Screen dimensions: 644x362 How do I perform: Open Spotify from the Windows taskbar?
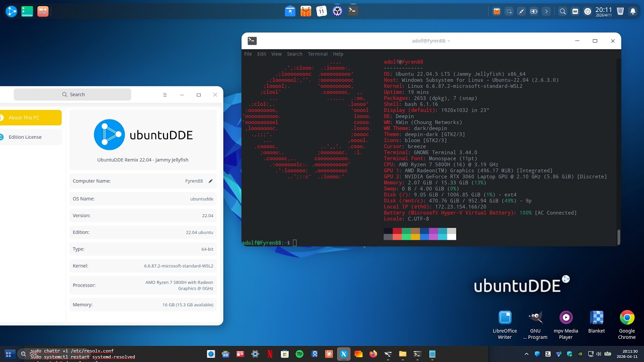299,354
